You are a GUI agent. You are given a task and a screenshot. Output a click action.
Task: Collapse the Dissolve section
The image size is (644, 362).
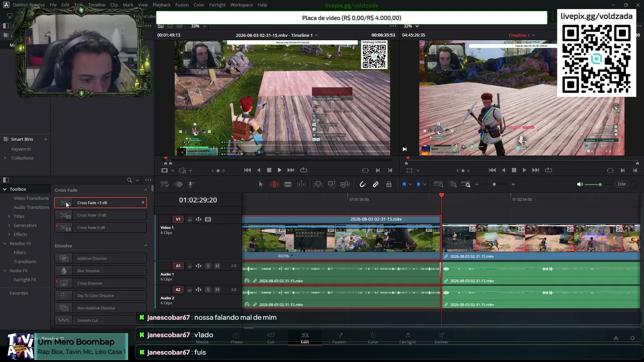point(146,246)
